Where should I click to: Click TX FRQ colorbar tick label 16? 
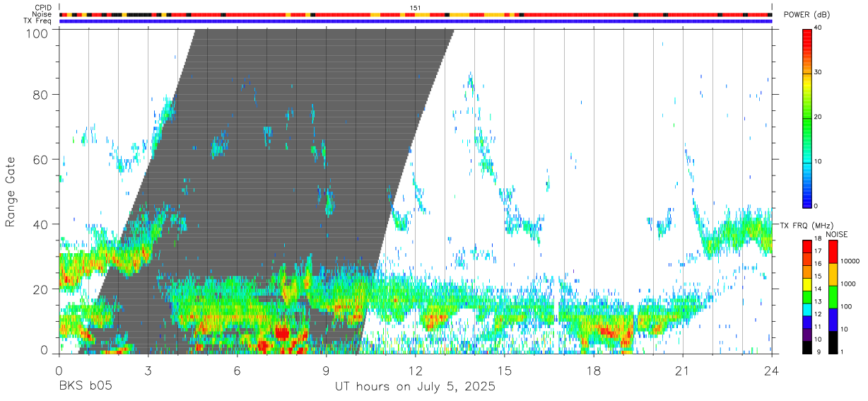tap(818, 264)
